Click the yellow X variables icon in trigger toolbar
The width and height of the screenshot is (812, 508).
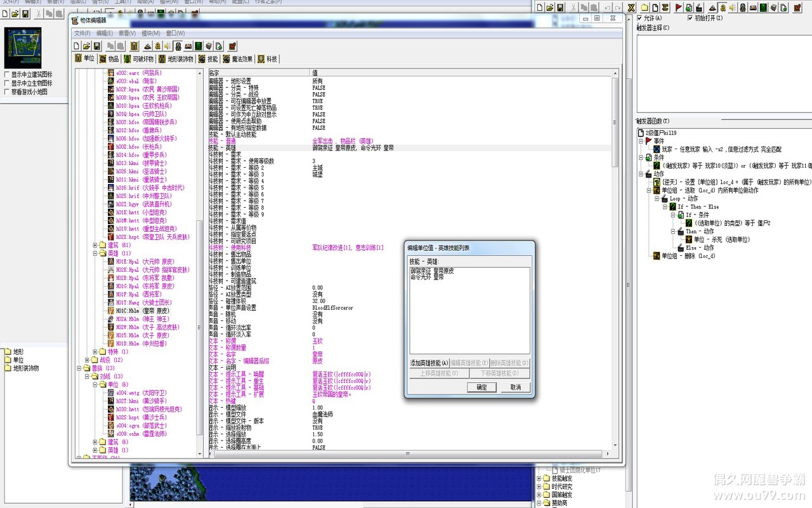(x=631, y=8)
